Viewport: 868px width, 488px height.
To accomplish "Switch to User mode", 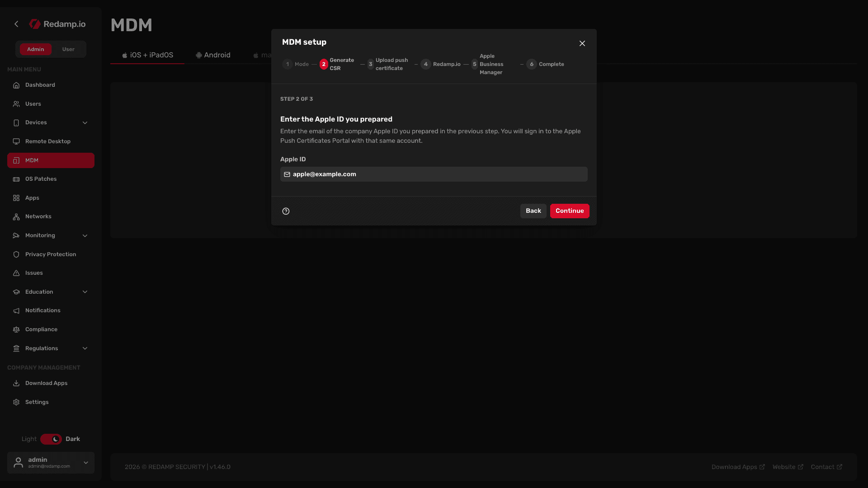I will click(68, 49).
